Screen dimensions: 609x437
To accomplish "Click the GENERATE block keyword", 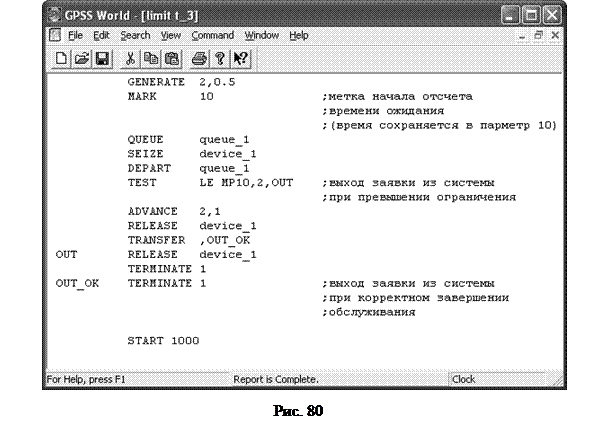I will click(x=156, y=82).
